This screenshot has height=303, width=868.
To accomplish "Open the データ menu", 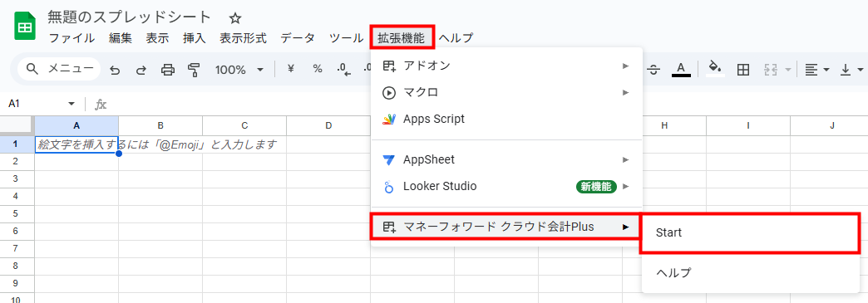I will coord(298,38).
